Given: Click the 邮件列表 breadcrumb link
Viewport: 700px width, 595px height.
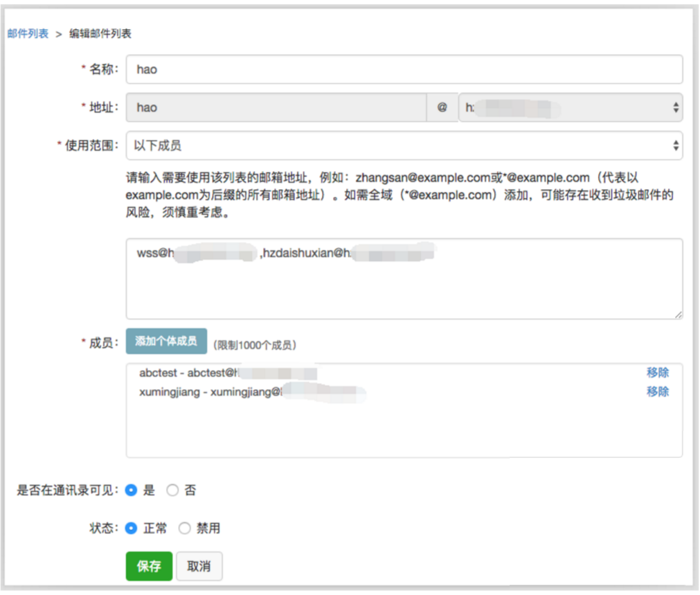Looking at the screenshot, I should click(x=28, y=33).
